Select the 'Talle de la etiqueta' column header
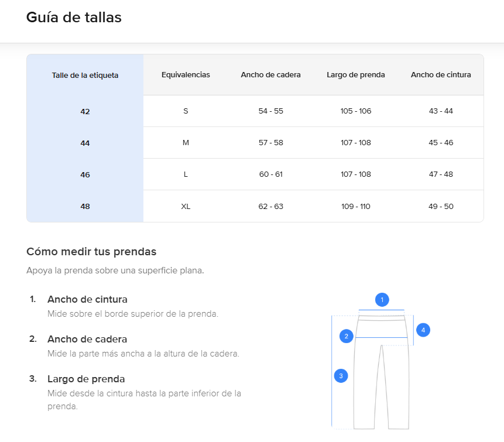504x442 pixels. [x=85, y=75]
